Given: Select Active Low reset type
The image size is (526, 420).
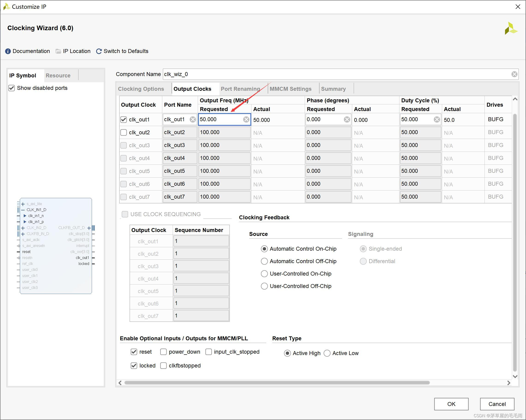Looking at the screenshot, I should pyautogui.click(x=327, y=353).
